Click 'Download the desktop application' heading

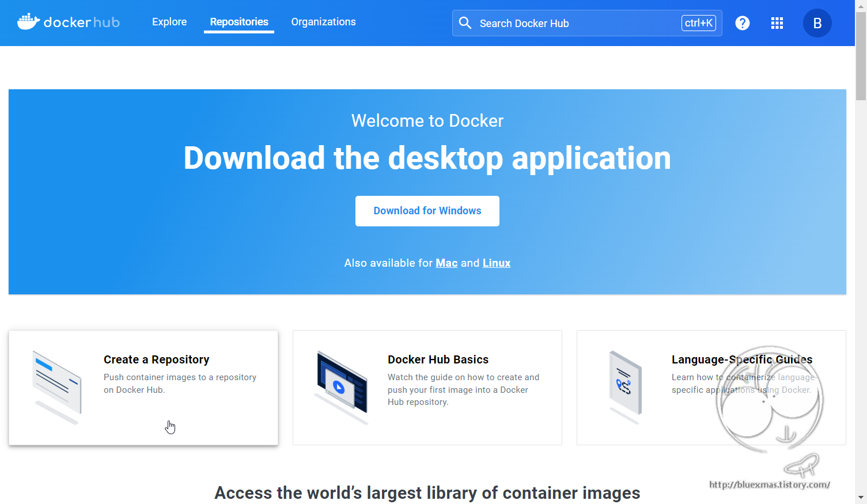[427, 158]
